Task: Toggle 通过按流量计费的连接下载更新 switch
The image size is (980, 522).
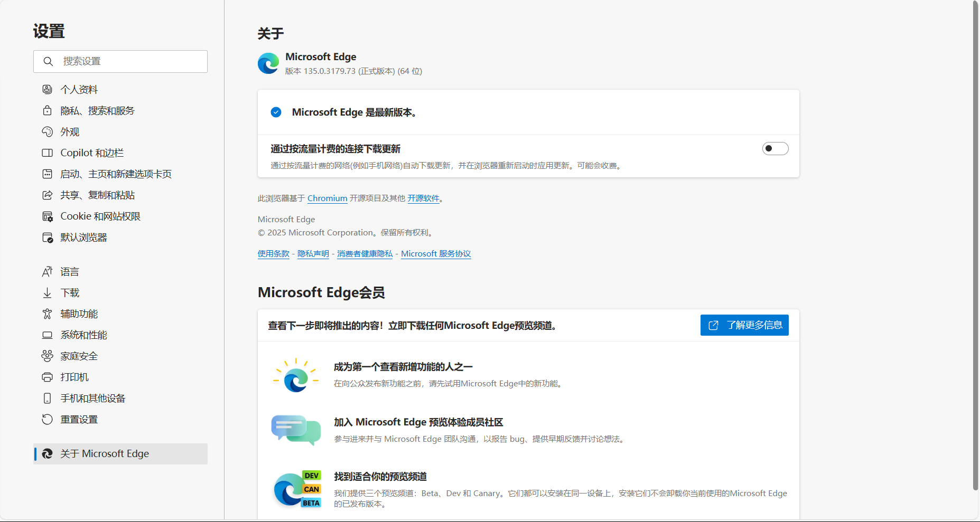Action: pos(775,149)
